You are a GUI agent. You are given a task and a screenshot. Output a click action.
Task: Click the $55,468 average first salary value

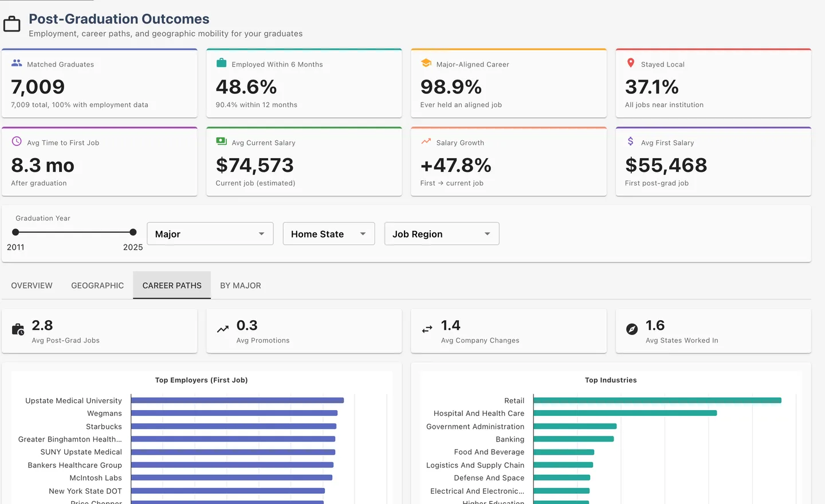click(666, 166)
